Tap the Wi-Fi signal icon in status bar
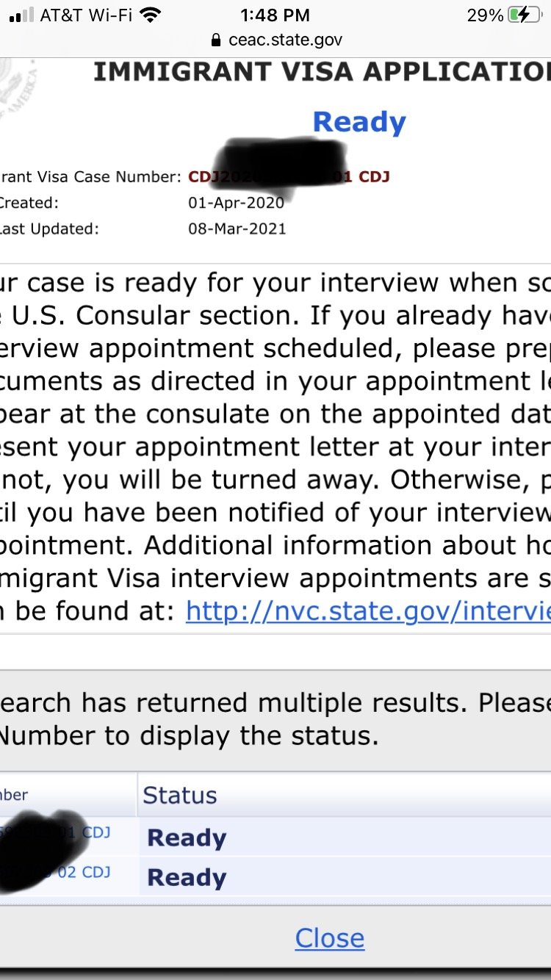Viewport: 551px width, 980px height. pos(151,15)
